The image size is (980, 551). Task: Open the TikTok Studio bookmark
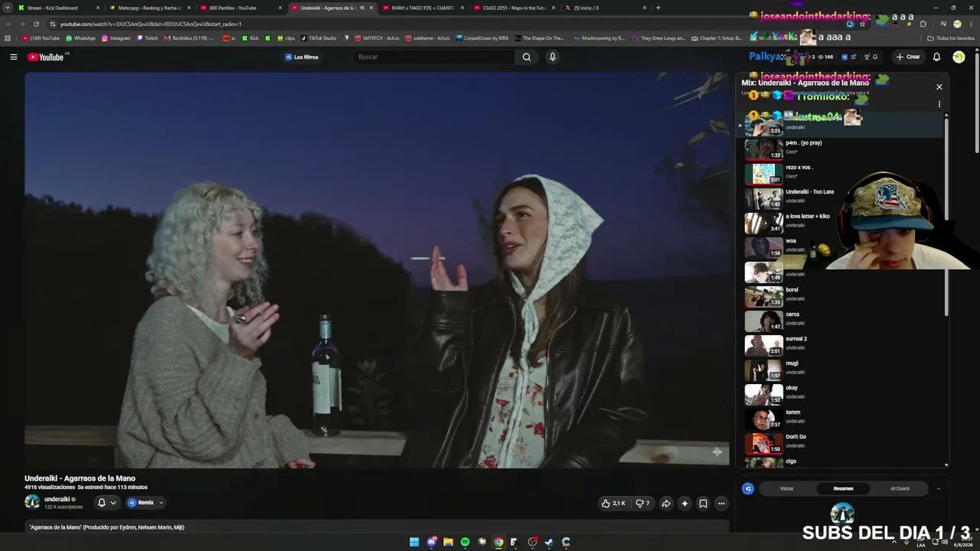[x=318, y=38]
